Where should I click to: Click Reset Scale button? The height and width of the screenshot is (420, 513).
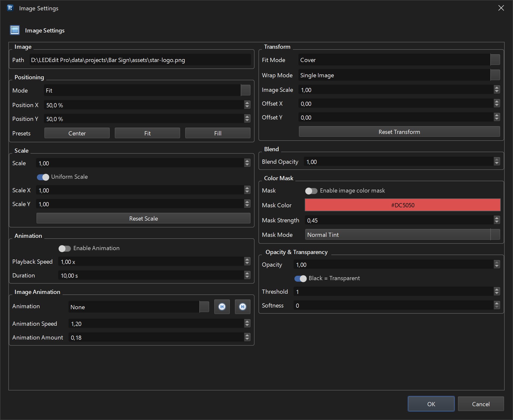[143, 218]
